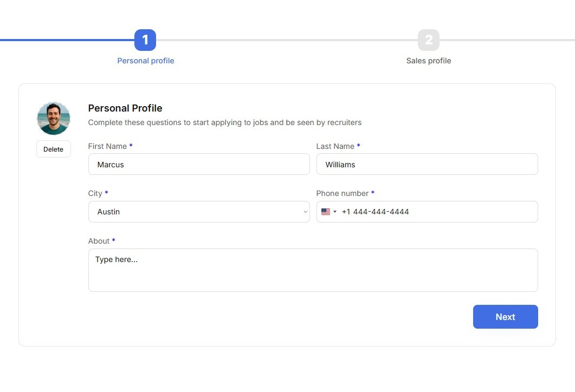Click the Phone number label

tap(342, 193)
